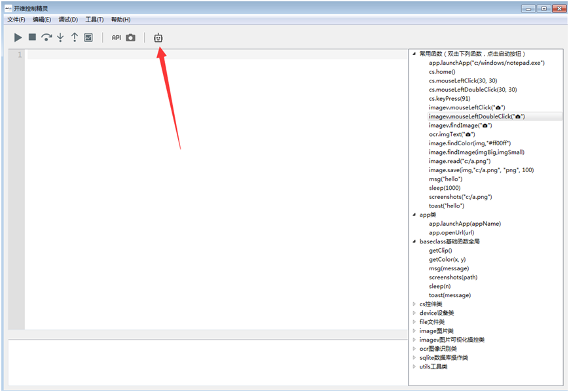Collapse the 常用函数 tree group

(x=414, y=54)
